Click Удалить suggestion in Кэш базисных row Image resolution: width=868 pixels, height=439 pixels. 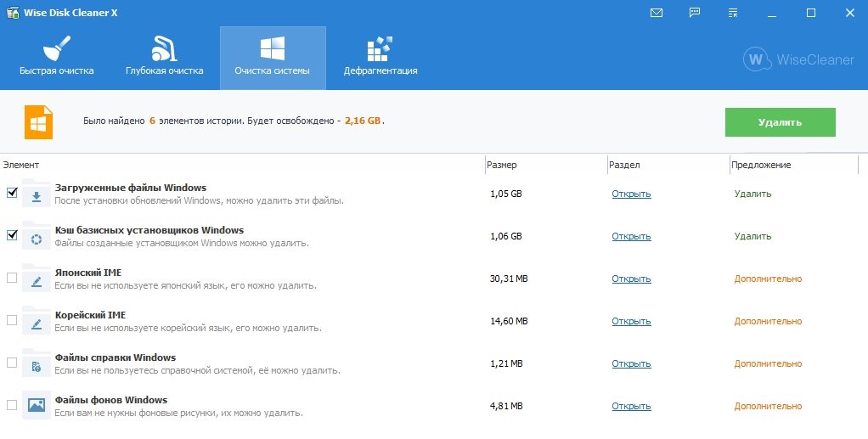[752, 236]
